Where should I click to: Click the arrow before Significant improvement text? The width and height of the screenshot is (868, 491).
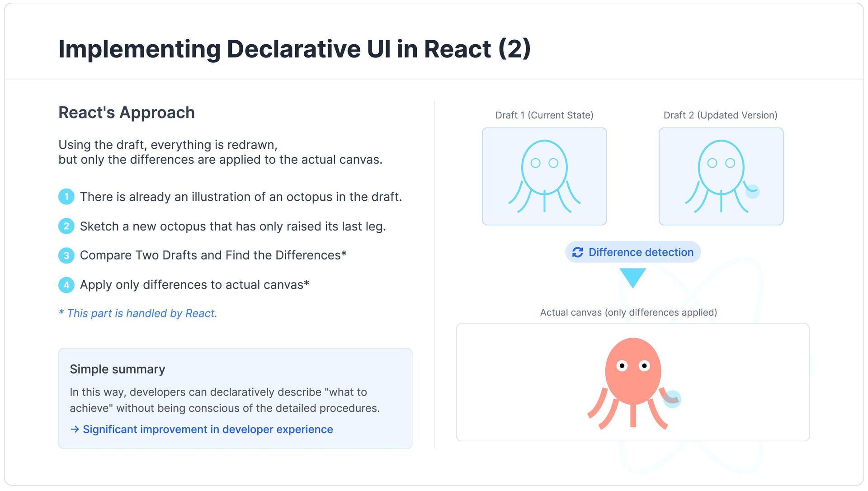coord(75,430)
